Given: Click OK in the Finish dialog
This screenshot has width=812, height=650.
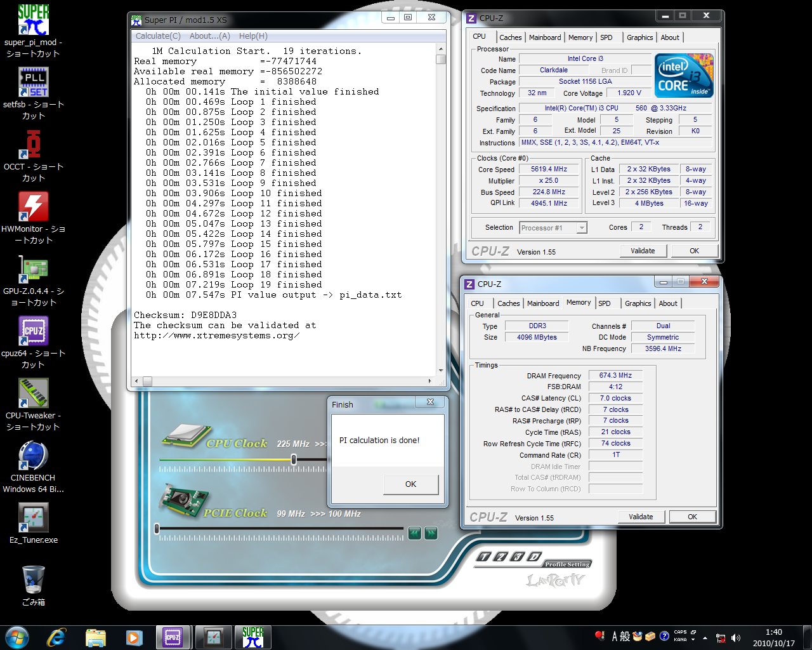Looking at the screenshot, I should pyautogui.click(x=410, y=484).
